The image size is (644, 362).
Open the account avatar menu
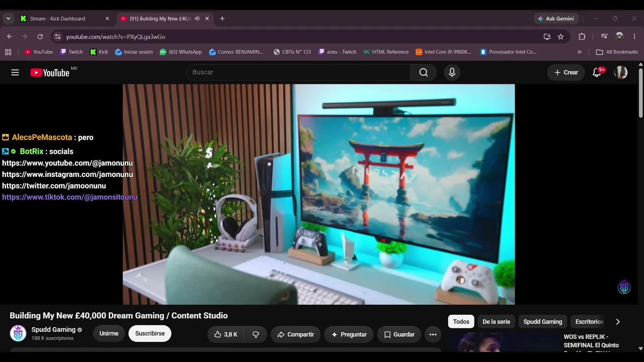click(x=621, y=72)
